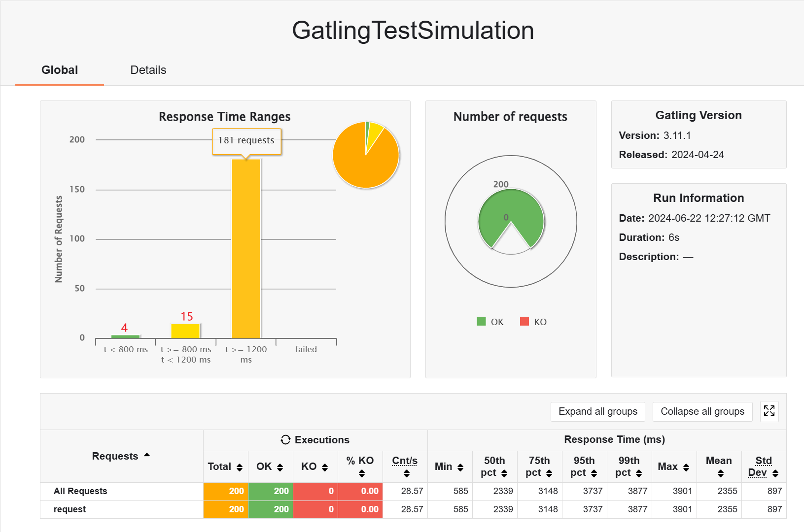Switch to the Details tab
Screen dimensions: 804x532
148,70
